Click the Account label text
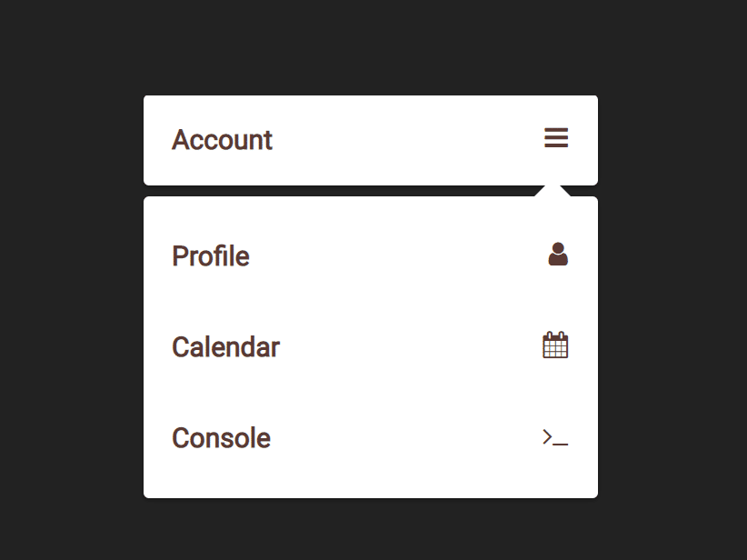This screenshot has width=747, height=560. 222,139
